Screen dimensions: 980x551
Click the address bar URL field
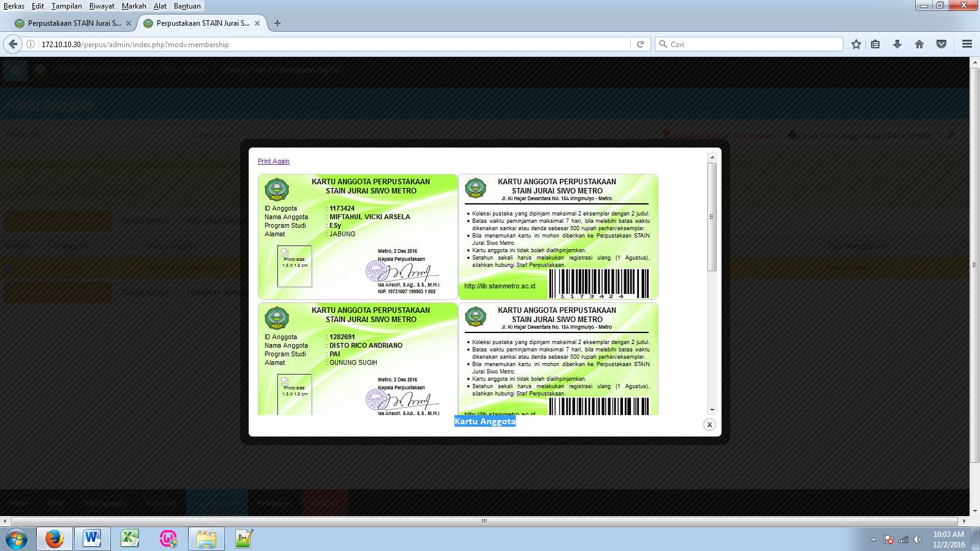(331, 44)
